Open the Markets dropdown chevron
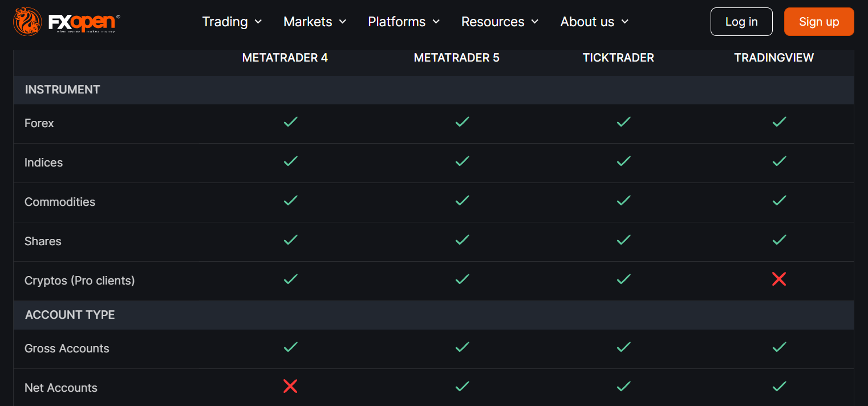Image resolution: width=868 pixels, height=406 pixels. click(343, 22)
